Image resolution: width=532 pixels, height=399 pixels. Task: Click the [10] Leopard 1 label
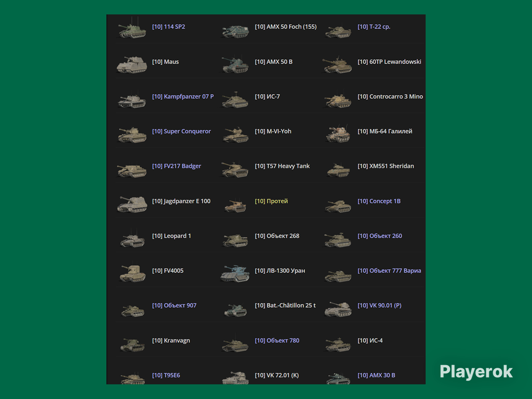[172, 236]
